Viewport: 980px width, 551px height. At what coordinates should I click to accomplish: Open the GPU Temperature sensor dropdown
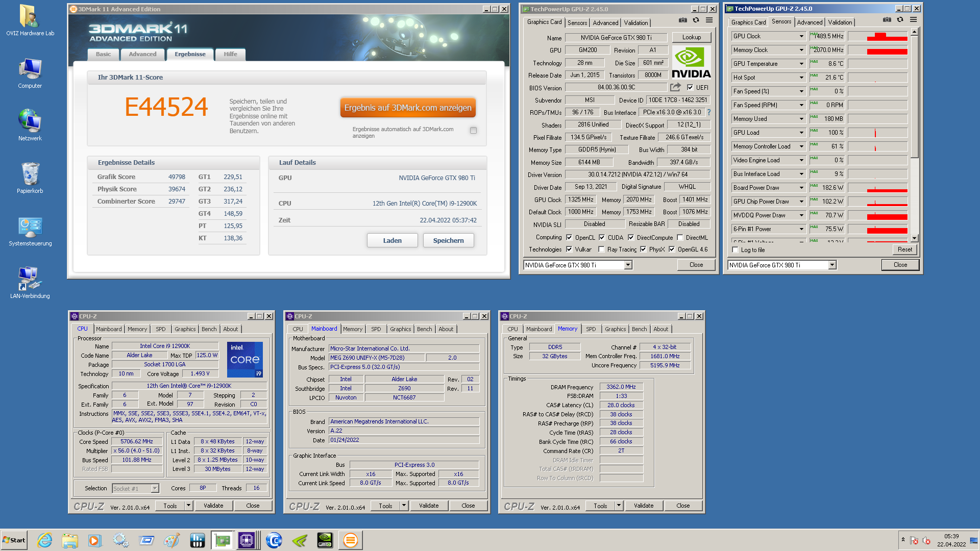tap(801, 64)
